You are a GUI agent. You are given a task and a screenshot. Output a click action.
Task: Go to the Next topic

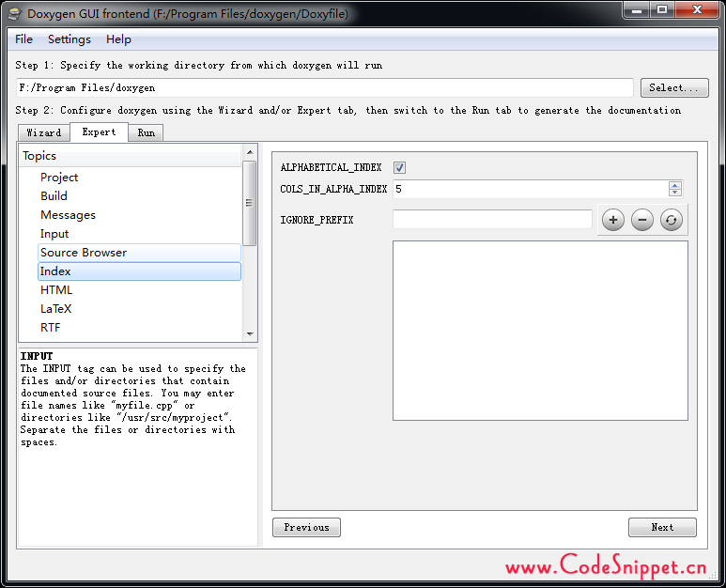click(x=662, y=527)
